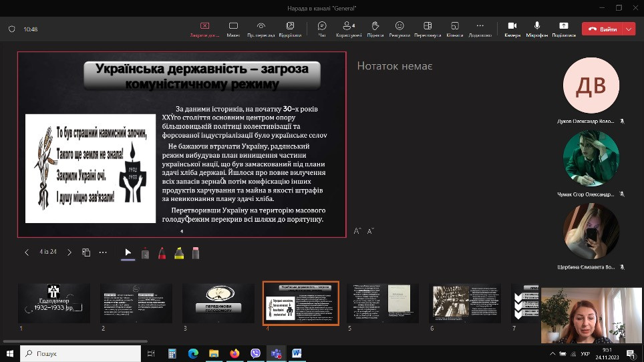Toggle the microphone mute

pos(536,28)
